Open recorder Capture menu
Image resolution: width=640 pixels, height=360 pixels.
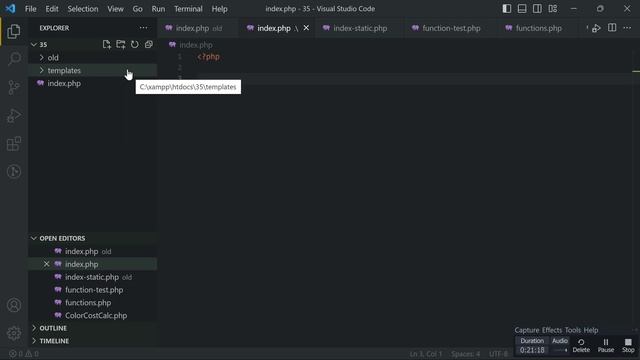click(x=527, y=330)
